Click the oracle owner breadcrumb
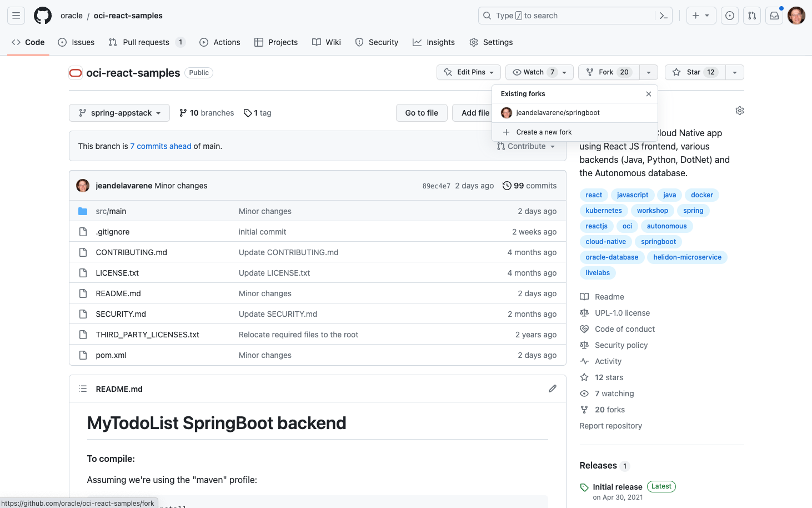Image resolution: width=812 pixels, height=508 pixels. tap(72, 16)
